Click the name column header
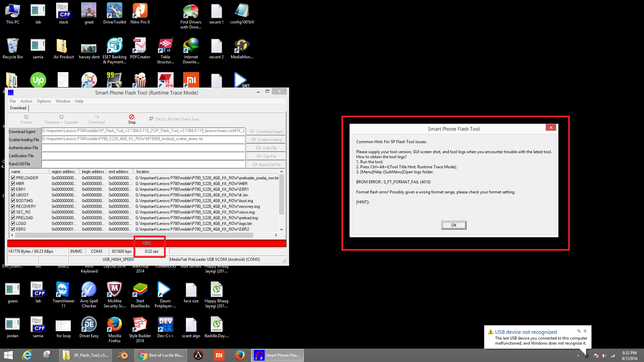 [30, 172]
